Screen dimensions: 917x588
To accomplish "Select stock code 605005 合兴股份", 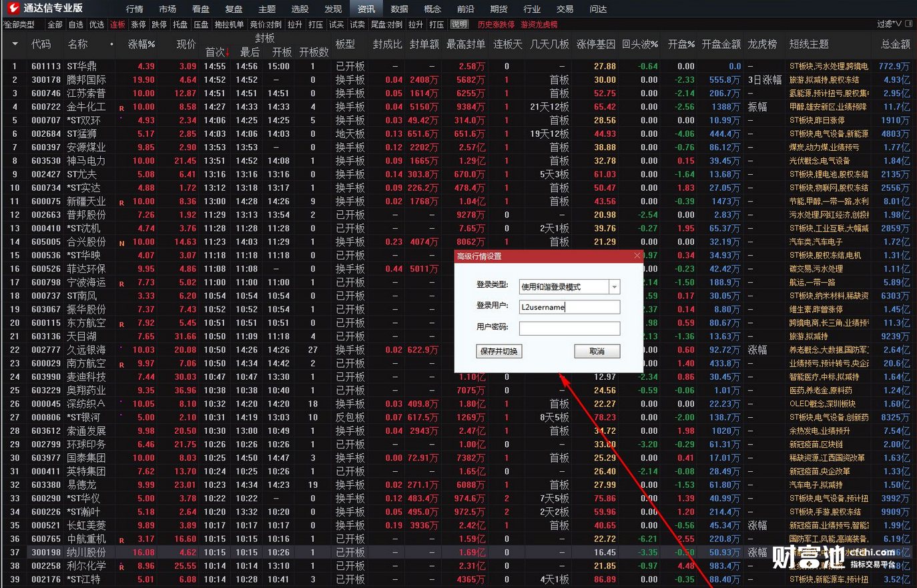I will pyautogui.click(x=458, y=242).
